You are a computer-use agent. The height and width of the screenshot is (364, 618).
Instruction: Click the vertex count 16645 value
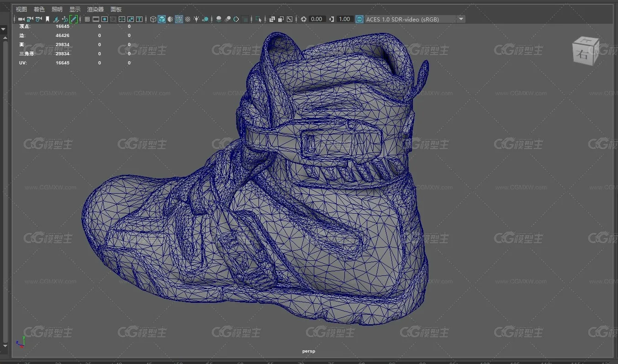[x=63, y=26]
